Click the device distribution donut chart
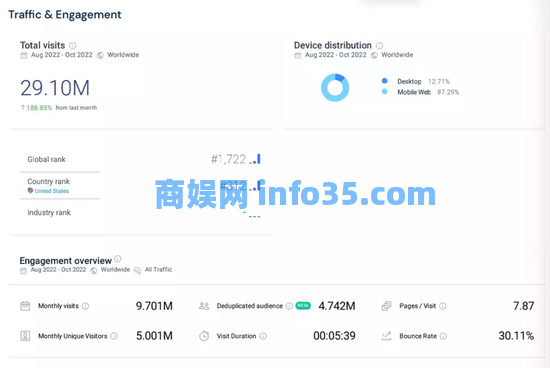The height and width of the screenshot is (368, 550). click(x=335, y=88)
